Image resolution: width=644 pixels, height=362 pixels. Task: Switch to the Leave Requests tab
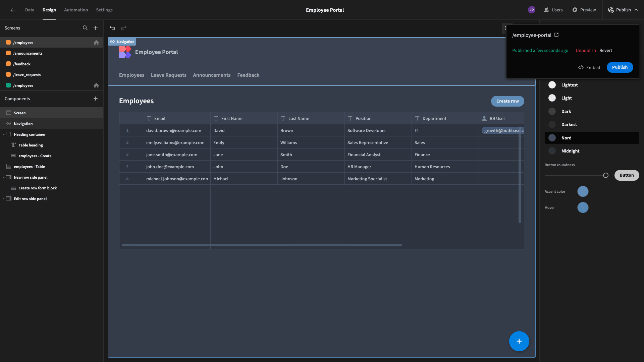[x=168, y=75]
